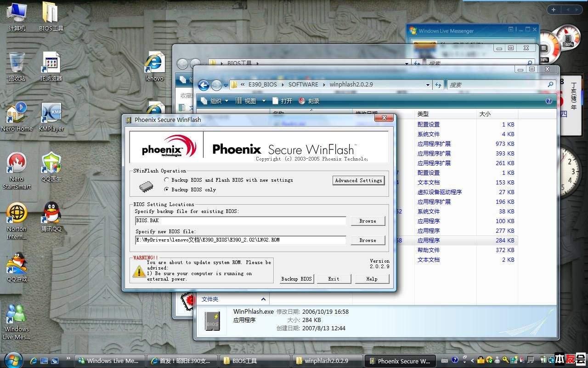Open the 腾讯QQ desktop shortcut
588x368 pixels.
[x=51, y=217]
